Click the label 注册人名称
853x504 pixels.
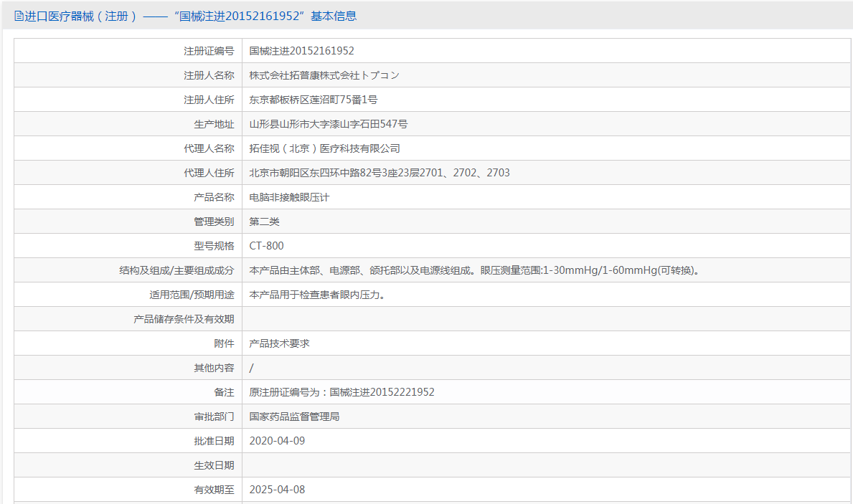[x=209, y=75]
